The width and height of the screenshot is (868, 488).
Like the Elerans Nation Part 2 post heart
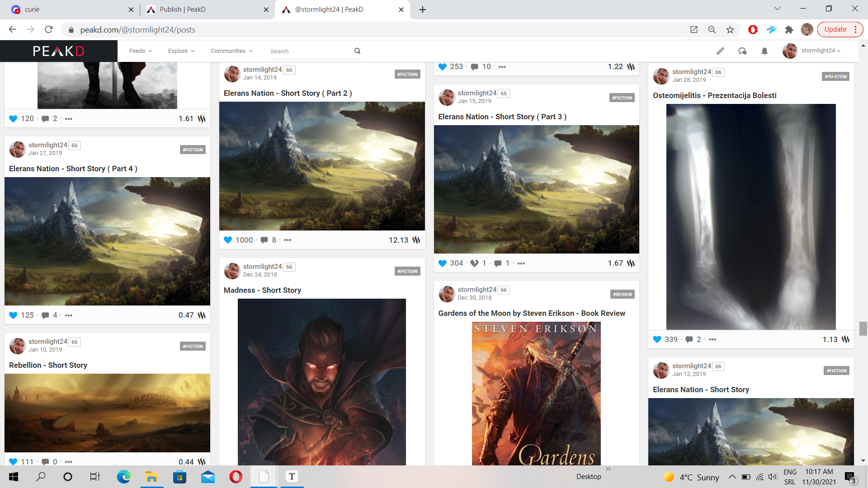pyautogui.click(x=228, y=240)
